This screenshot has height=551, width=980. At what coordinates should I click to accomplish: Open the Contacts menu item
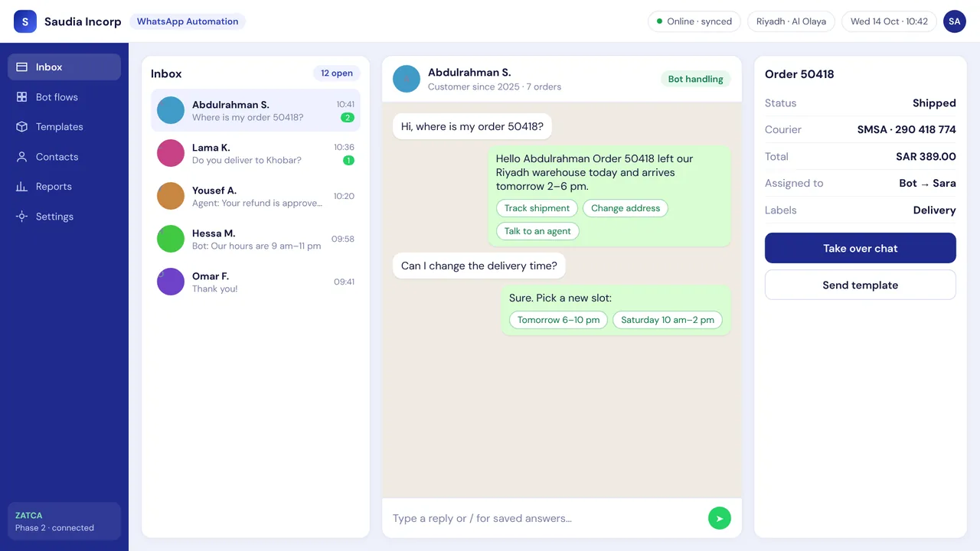64,157
